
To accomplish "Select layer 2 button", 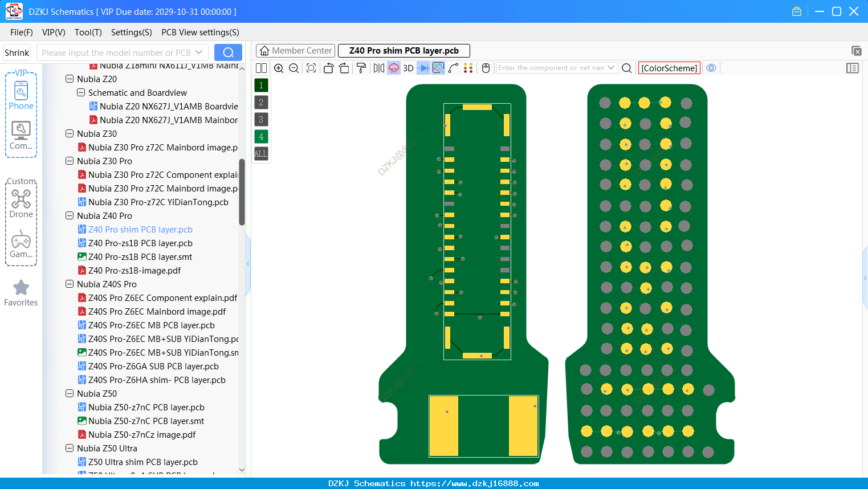I will tap(261, 102).
